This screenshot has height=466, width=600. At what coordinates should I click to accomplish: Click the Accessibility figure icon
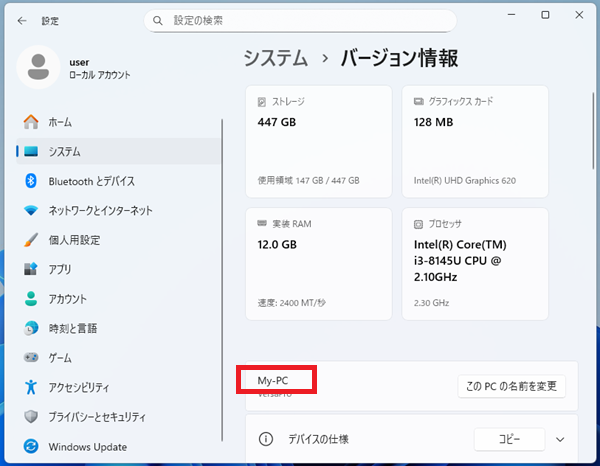pyautogui.click(x=31, y=387)
